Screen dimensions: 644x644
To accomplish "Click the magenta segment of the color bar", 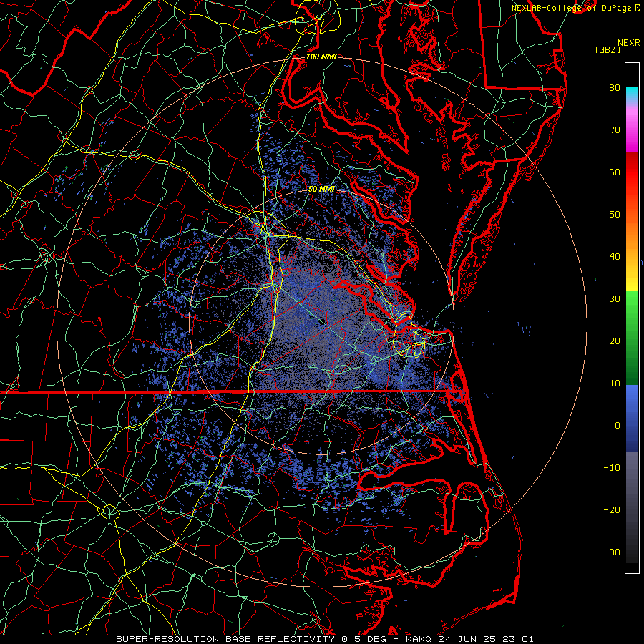I will (632, 132).
